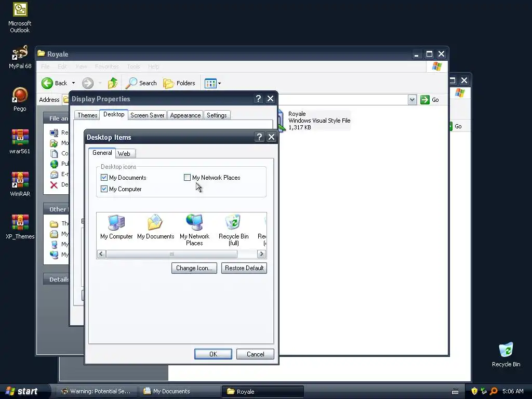Click the Restore Default button
Image resolution: width=532 pixels, height=399 pixels.
click(x=244, y=268)
